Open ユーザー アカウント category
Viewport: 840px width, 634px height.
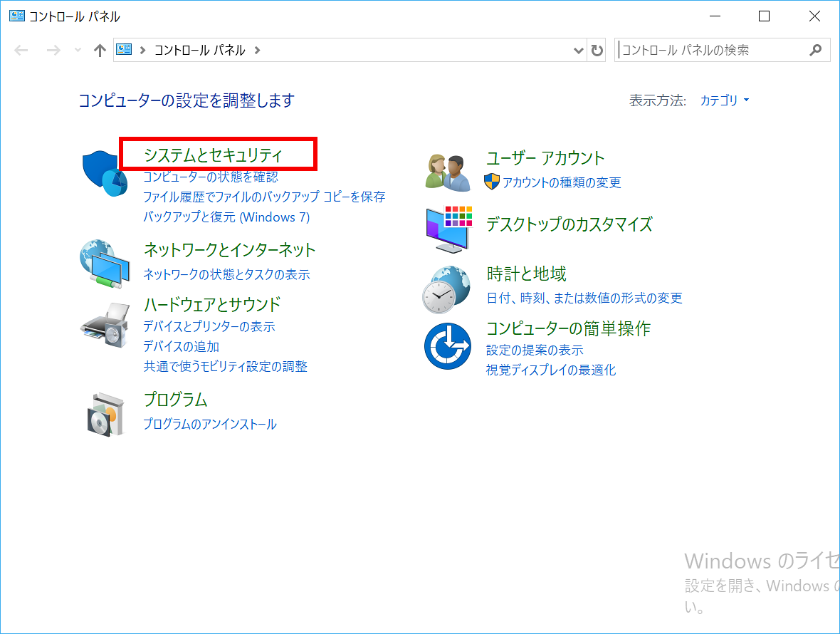(x=545, y=158)
